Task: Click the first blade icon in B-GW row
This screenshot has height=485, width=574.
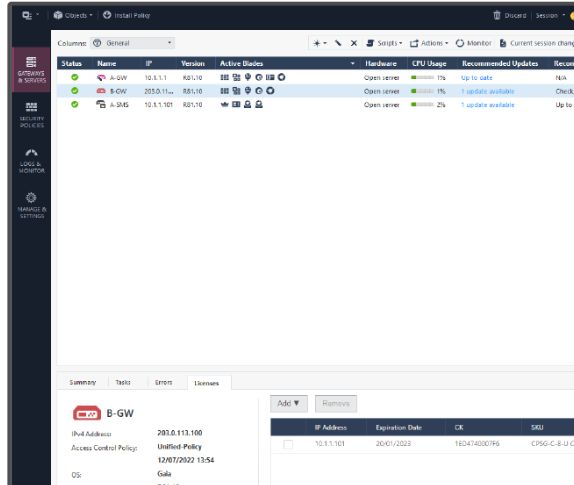Action: pyautogui.click(x=225, y=91)
